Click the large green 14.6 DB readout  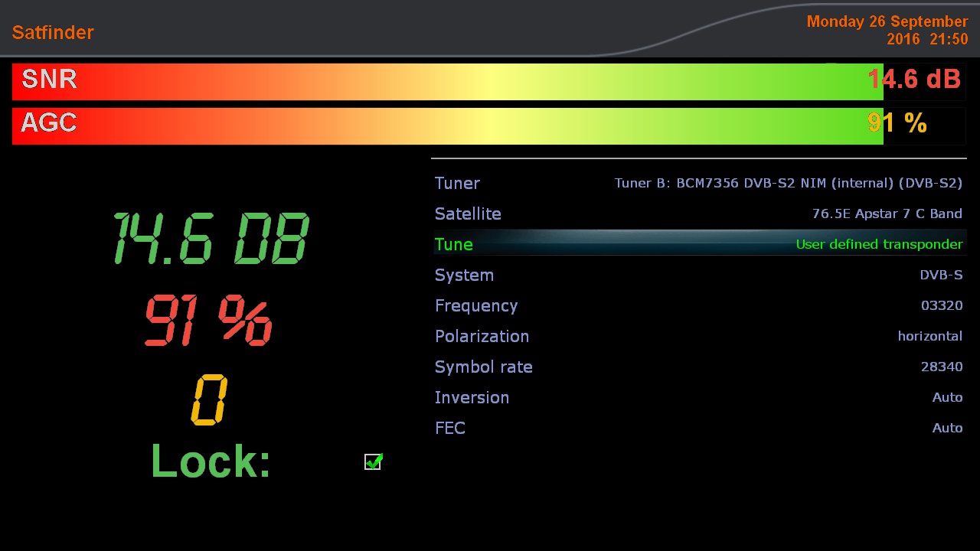point(211,238)
